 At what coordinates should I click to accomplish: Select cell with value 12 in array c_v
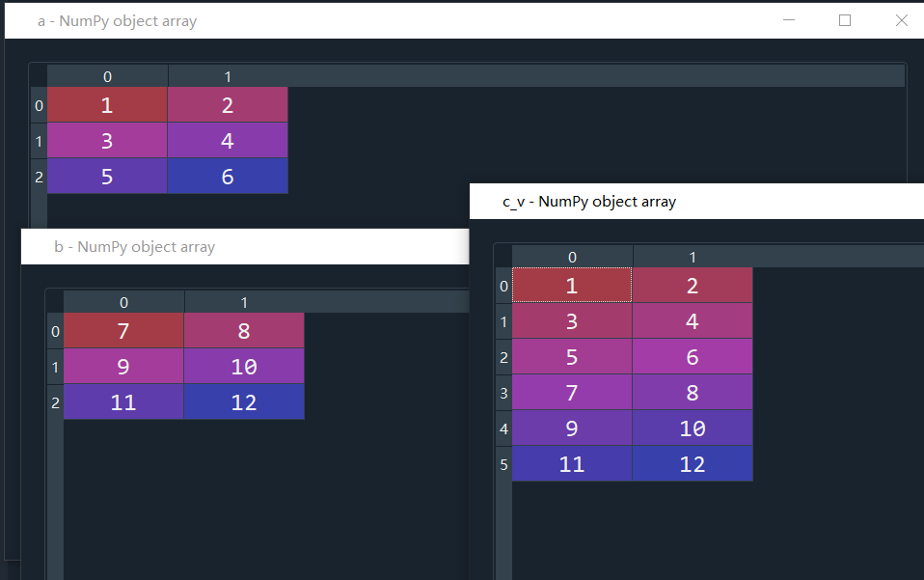pos(693,464)
